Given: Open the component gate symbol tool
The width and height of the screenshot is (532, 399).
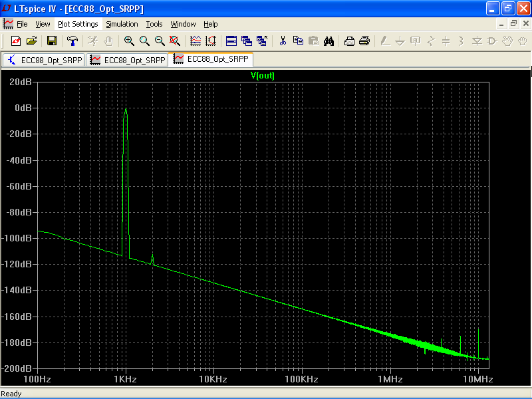Looking at the screenshot, I should coord(492,41).
